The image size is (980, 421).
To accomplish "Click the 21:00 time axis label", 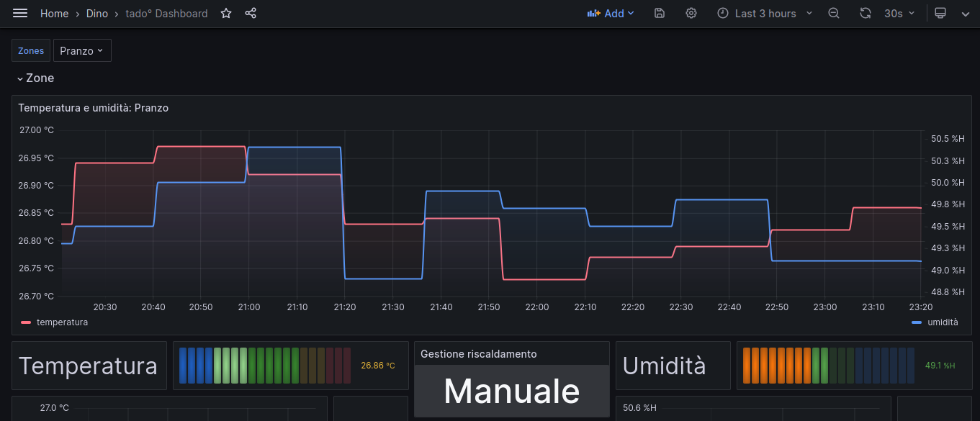I will point(249,307).
